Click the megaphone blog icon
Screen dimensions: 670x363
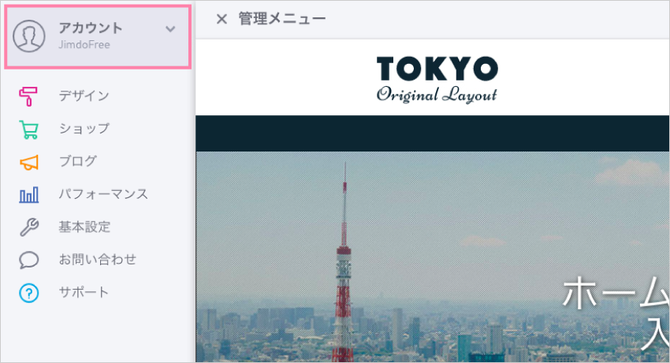[x=29, y=162]
